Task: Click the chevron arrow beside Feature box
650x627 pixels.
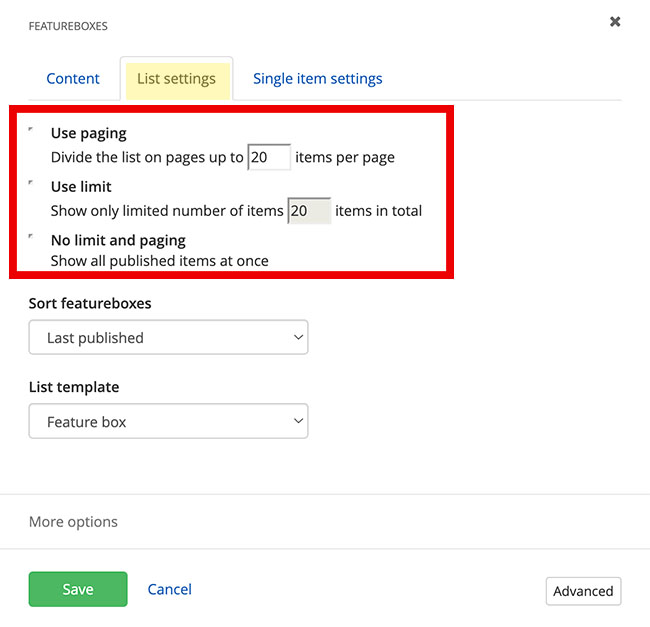Action: point(298,422)
